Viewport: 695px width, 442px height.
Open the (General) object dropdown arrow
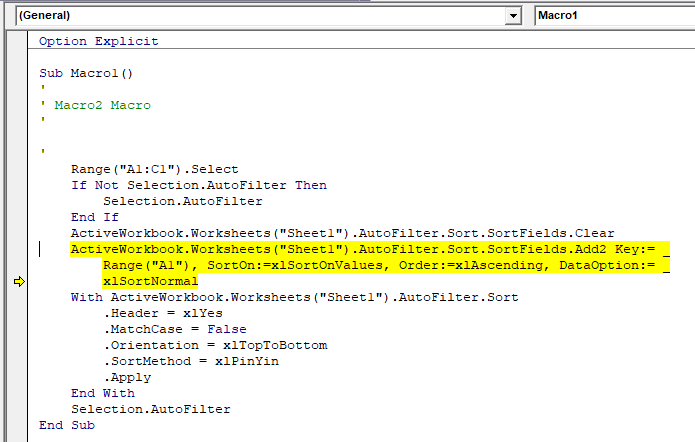pyautogui.click(x=513, y=16)
